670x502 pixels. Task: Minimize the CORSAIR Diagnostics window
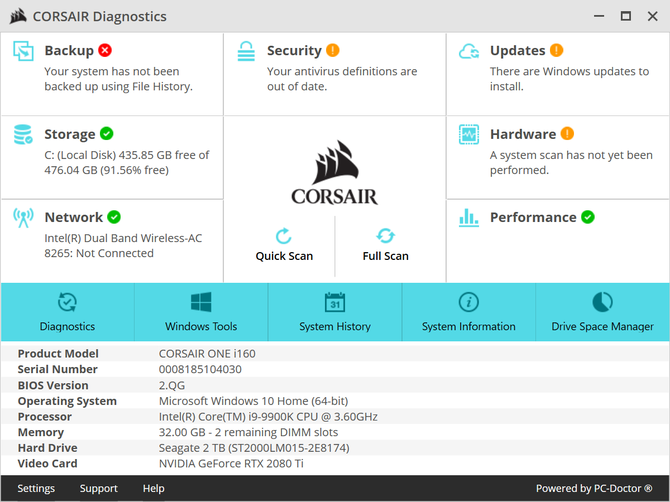(599, 16)
